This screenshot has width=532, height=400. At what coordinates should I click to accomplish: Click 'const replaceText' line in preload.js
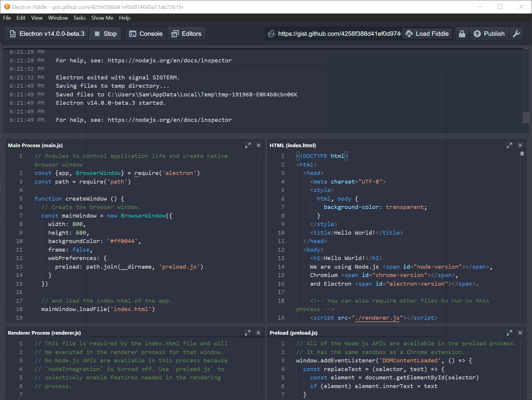374,369
